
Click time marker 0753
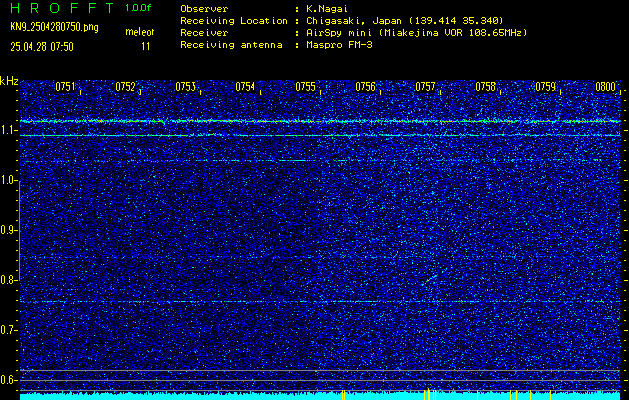tap(185, 87)
